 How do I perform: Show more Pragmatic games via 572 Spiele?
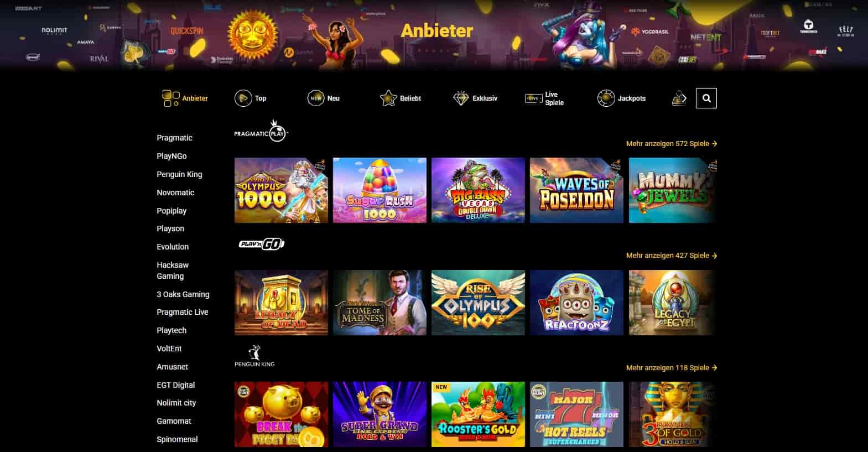[672, 143]
